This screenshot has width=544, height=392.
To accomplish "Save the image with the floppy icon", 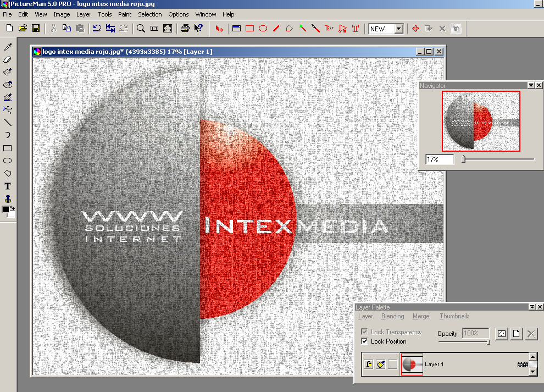I will [36, 28].
